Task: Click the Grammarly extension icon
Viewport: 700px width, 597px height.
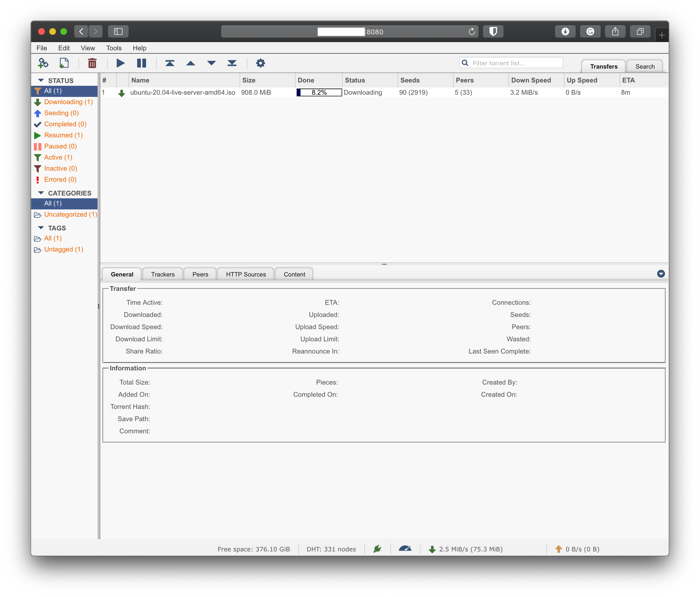Action: 590,31
